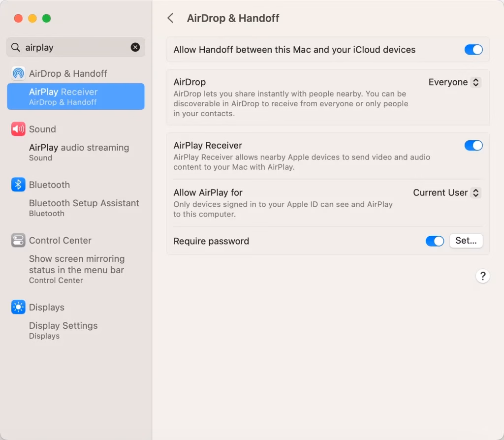
Task: Open the AirDrop Everyone dropdown
Action: coord(454,82)
